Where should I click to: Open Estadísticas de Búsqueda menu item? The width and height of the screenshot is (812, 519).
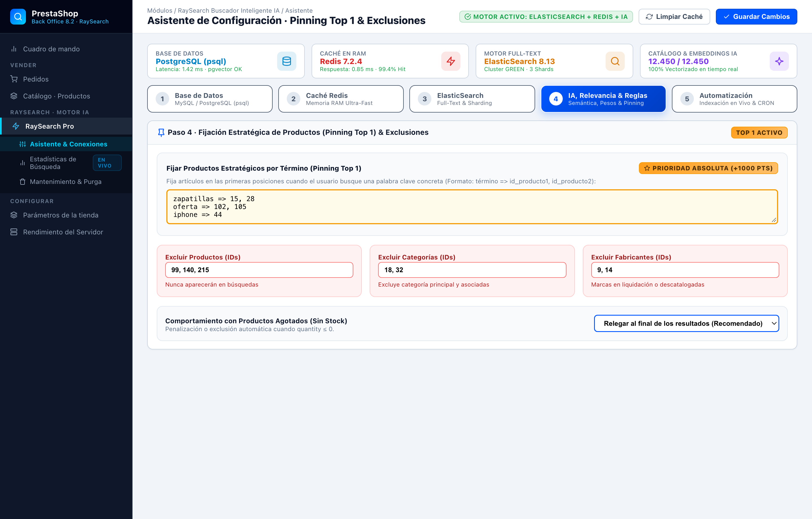(66, 163)
